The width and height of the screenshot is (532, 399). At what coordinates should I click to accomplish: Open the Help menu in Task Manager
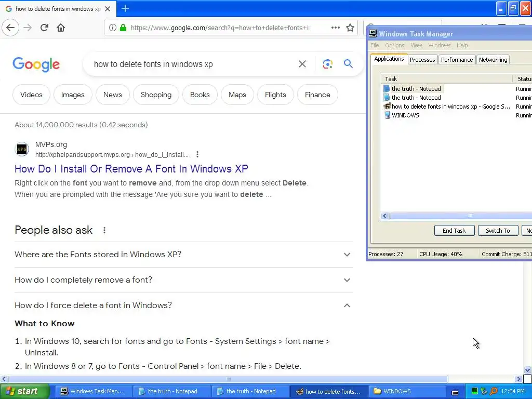pos(462,45)
